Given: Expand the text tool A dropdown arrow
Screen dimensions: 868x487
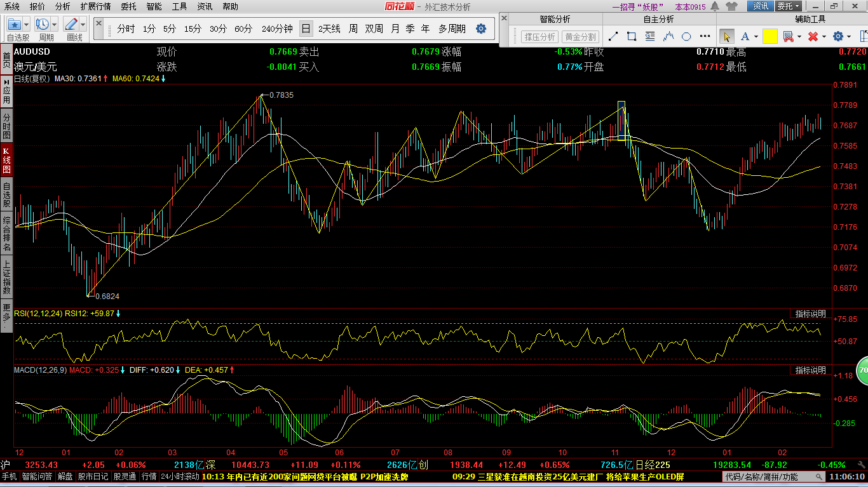Looking at the screenshot, I should pos(756,37).
